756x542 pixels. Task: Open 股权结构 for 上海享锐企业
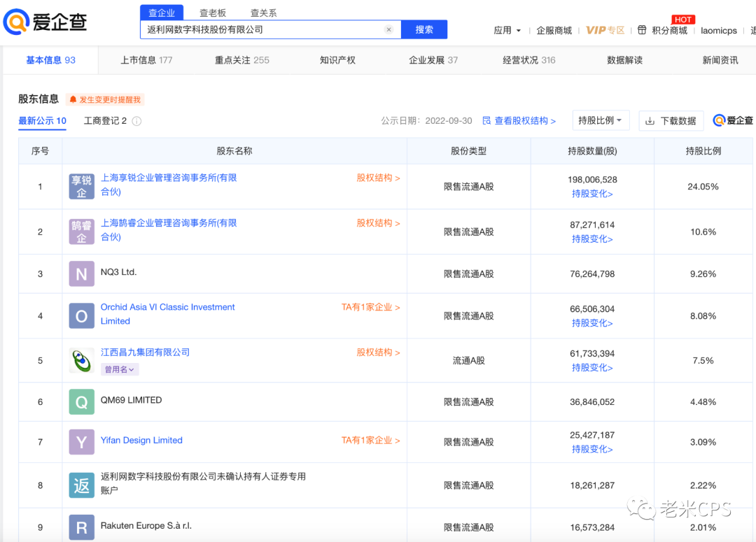378,178
